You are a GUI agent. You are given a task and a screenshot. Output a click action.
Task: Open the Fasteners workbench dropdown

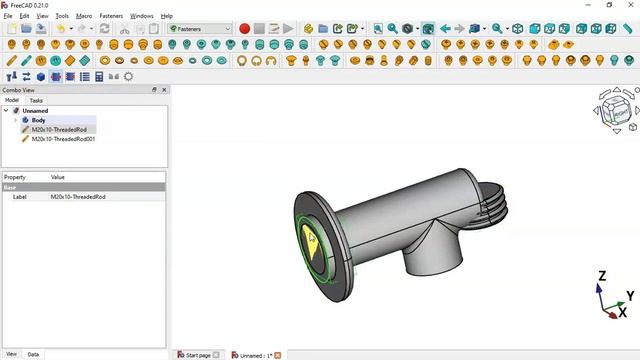tap(200, 29)
